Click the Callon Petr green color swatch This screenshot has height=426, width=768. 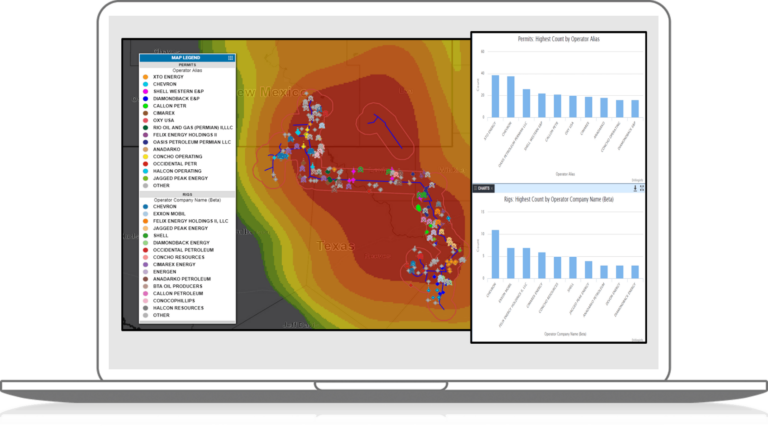[x=146, y=108]
